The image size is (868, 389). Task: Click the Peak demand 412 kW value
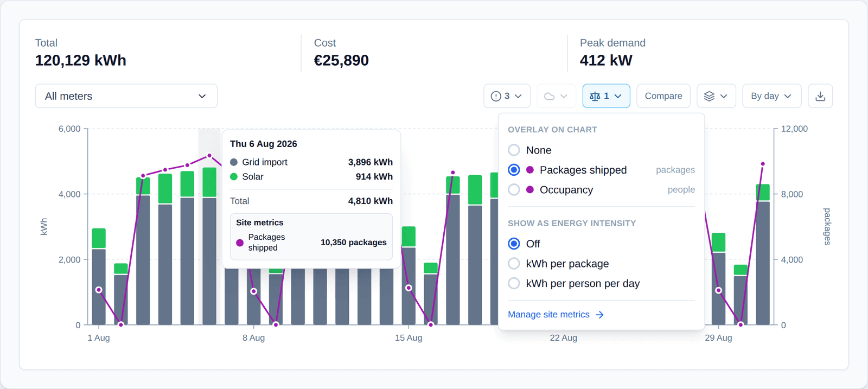click(606, 60)
